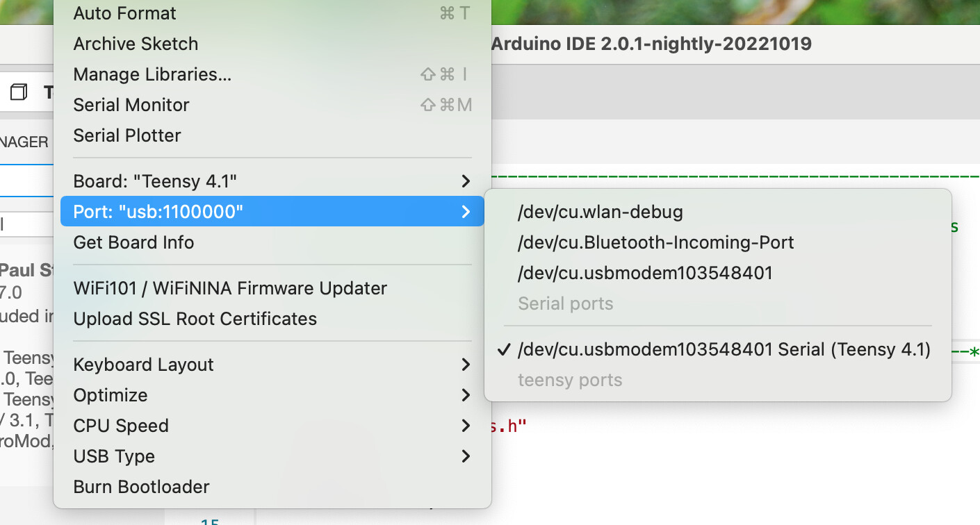Open the CPU Speed submenu
Viewport: 980px width, 525px height.
[x=121, y=426]
